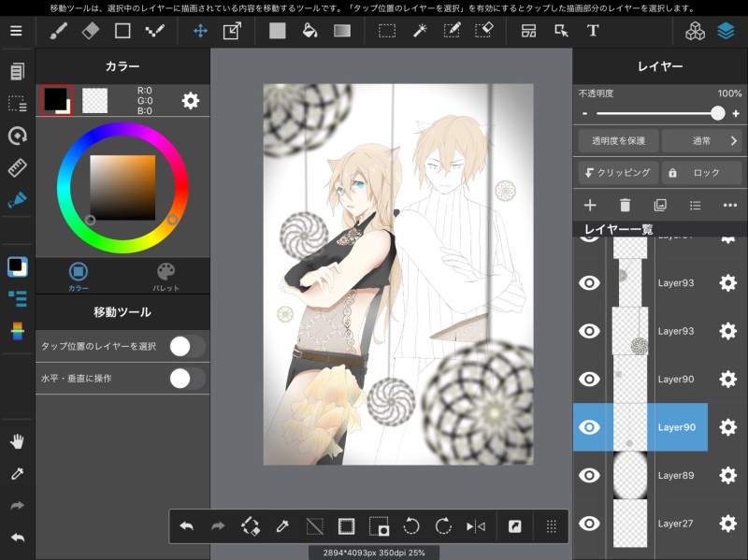The image size is (748, 560).
Task: Delete layer with trash icon
Action: tap(625, 205)
